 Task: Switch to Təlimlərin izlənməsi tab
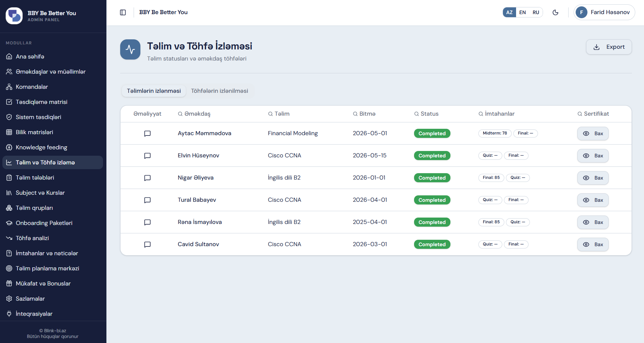pyautogui.click(x=154, y=91)
